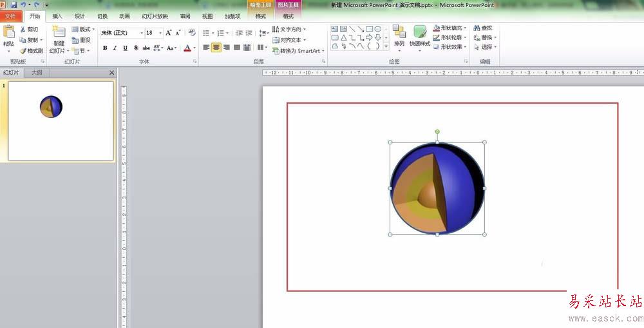This screenshot has height=328, width=644.
Task: Click the Reset (重设) slide button
Action: 81,40
